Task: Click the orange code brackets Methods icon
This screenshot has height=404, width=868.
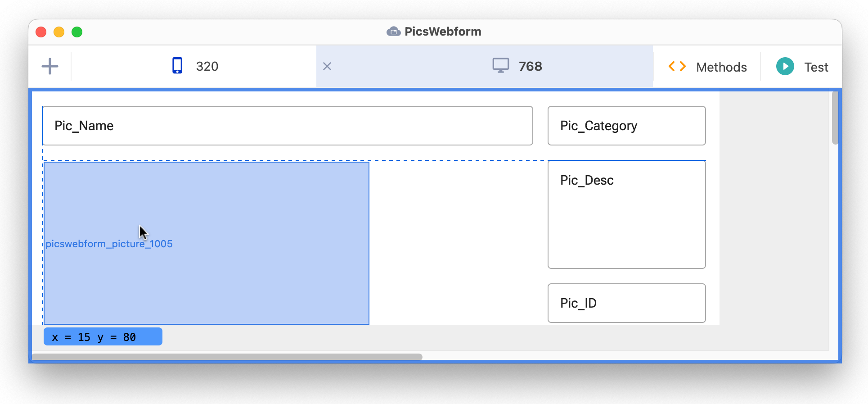Action: pos(677,67)
